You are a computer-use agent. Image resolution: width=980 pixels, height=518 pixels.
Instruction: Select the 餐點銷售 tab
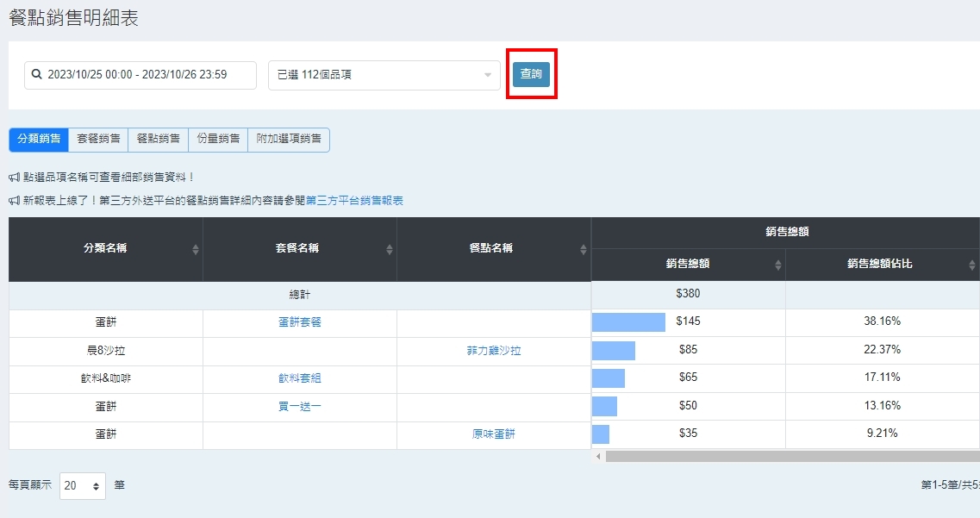click(159, 139)
